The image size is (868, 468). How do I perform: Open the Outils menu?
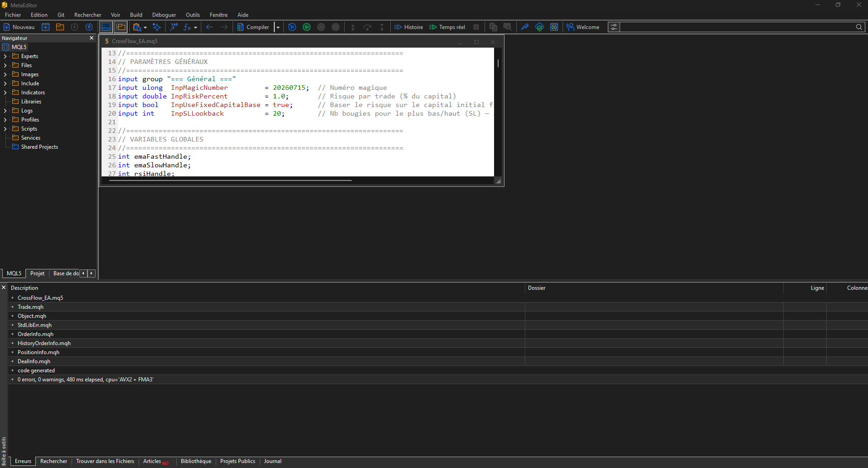pyautogui.click(x=193, y=15)
